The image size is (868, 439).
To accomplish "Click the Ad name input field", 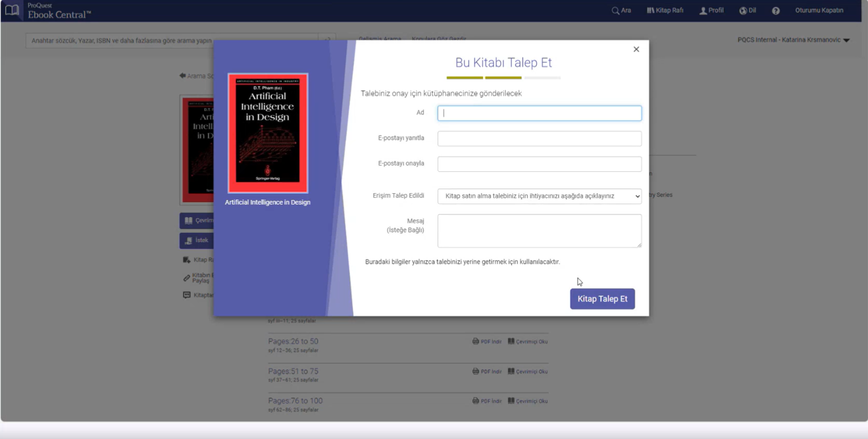I will (x=539, y=114).
